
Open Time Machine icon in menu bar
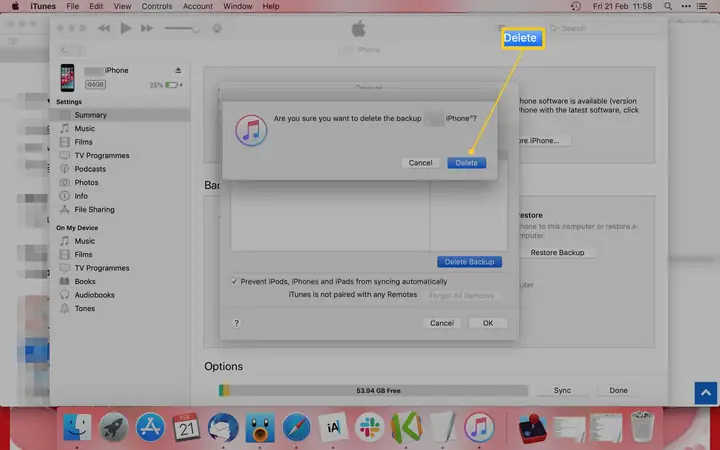click(575, 6)
